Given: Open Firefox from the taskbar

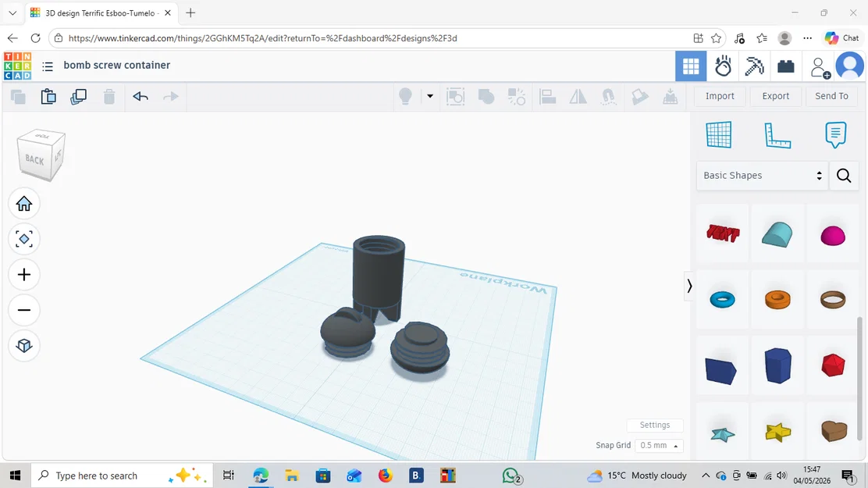Looking at the screenshot, I should (386, 476).
